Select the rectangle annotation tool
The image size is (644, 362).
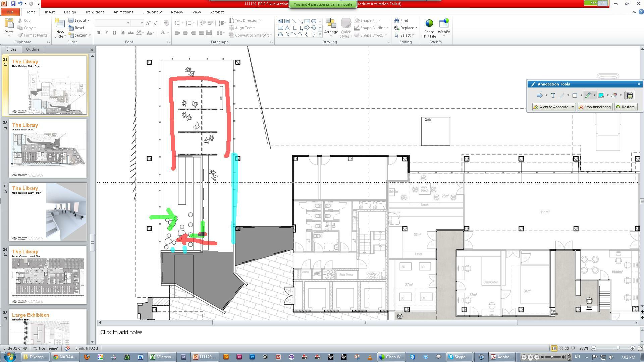click(x=575, y=96)
